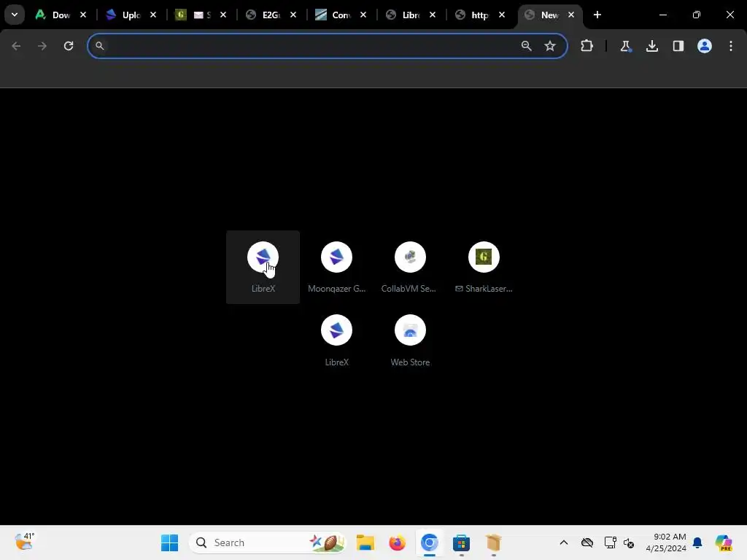
Task: Close the E2G tab
Action: coord(293,15)
